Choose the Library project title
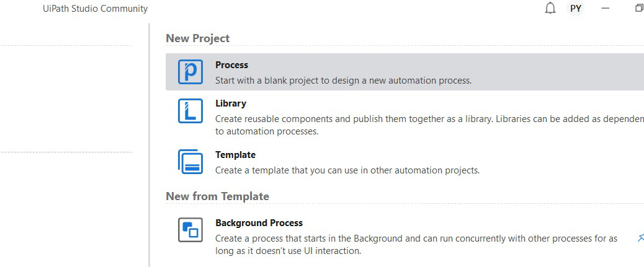Screen dimensions: 644x267 pos(231,103)
